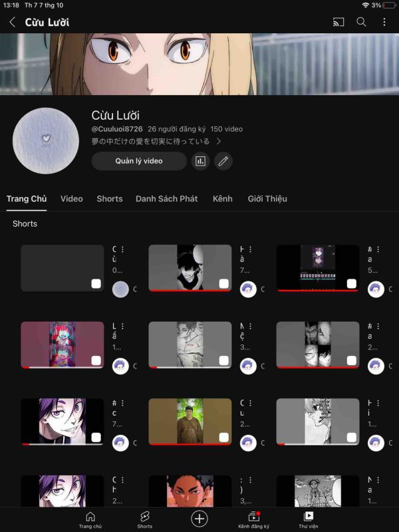Tap channel avatar beside black-haired manga boy video
Viewport: 399px width, 532px height.
point(248,289)
